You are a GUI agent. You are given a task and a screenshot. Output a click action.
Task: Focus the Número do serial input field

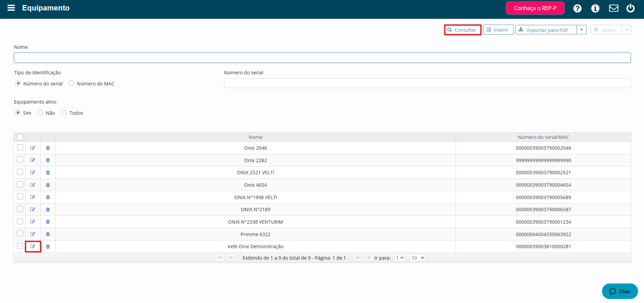click(427, 83)
